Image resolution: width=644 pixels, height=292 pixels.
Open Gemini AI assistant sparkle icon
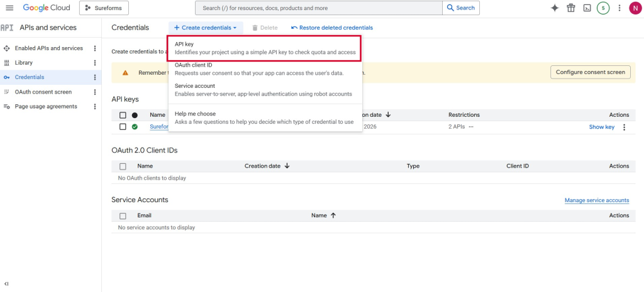point(555,8)
